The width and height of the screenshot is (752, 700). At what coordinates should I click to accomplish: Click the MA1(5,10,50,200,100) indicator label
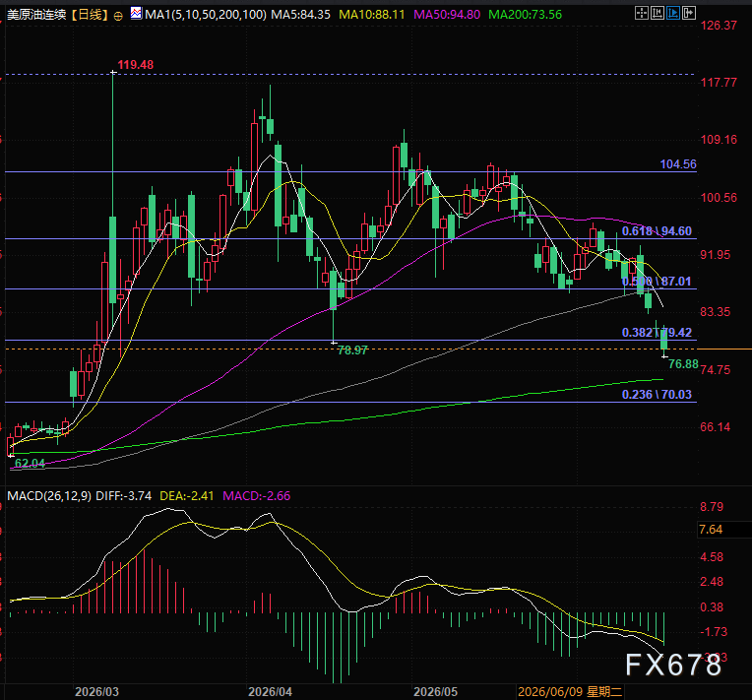[206, 15]
